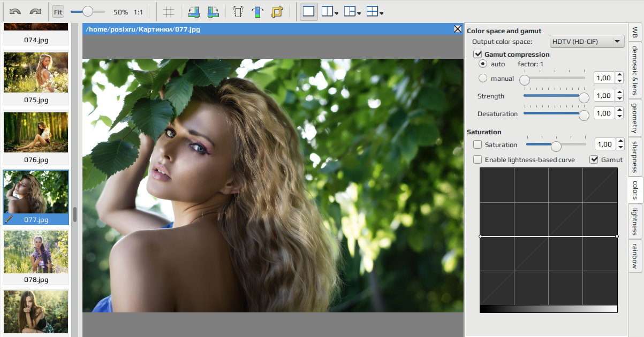644x337 pixels.
Task: Select the perspective correction tool icon
Action: coord(239,12)
